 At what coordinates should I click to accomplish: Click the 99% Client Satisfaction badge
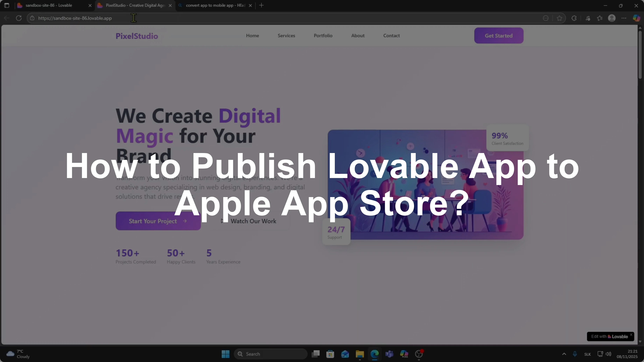pos(507,138)
